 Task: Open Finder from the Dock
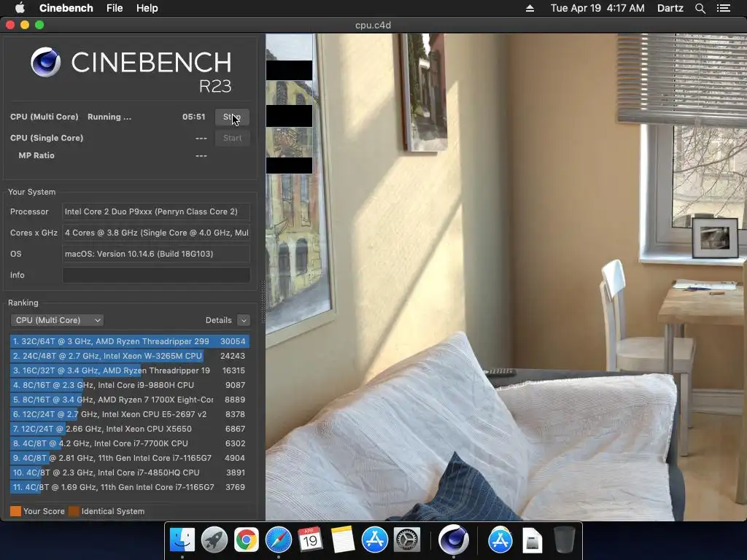pyautogui.click(x=182, y=540)
